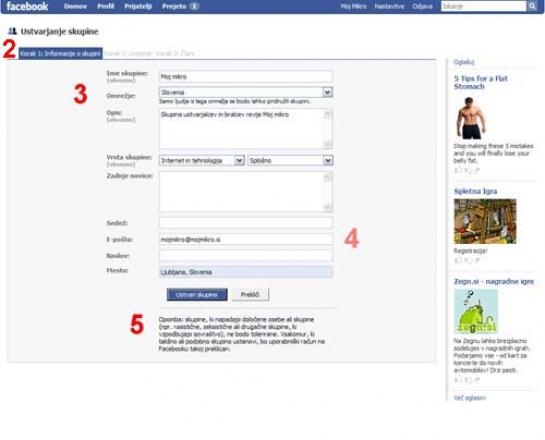The image size is (545, 440).
Task: Click the inbox count badge next to Prejeto
Action: pyautogui.click(x=195, y=6)
